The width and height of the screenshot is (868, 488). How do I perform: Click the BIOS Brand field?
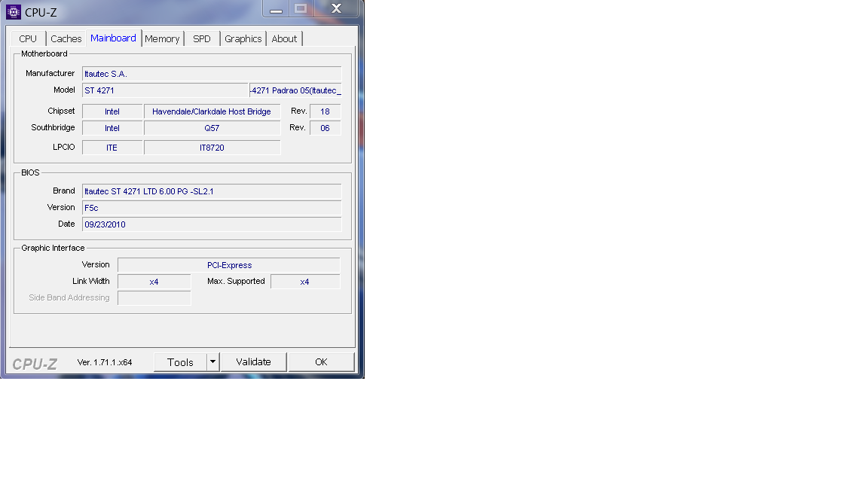[212, 191]
